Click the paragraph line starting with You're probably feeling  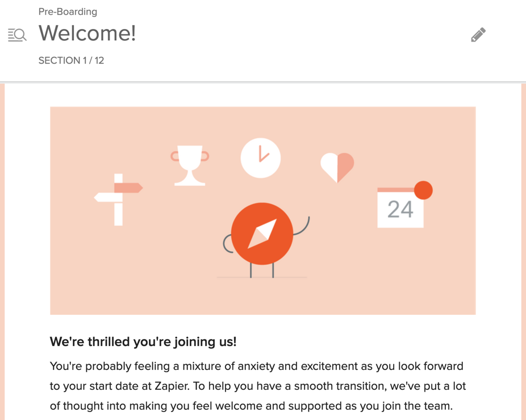257,366
